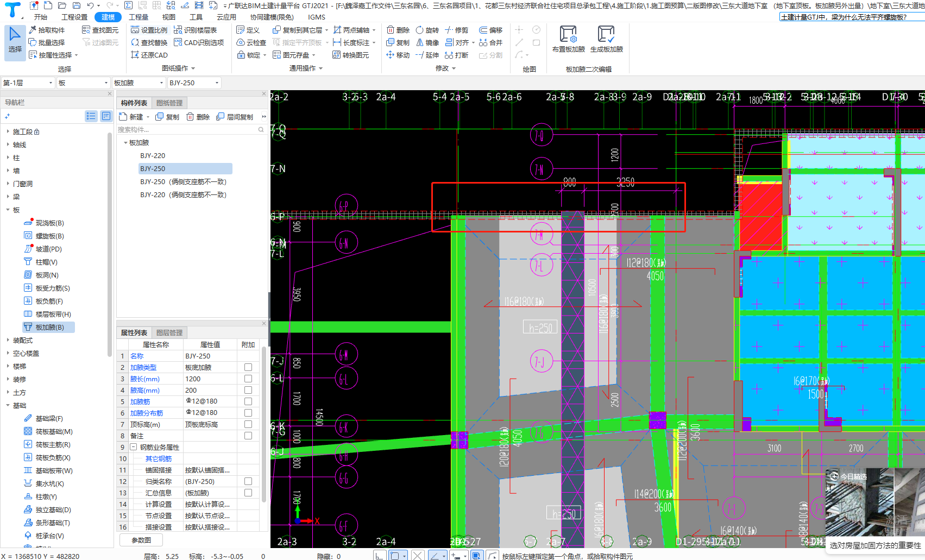Open the 第-1层 floor dropdown
This screenshot has width=925, height=560.
click(28, 83)
